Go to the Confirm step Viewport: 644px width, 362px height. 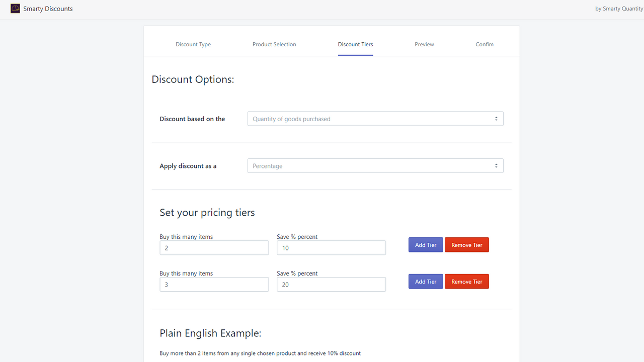485,44
